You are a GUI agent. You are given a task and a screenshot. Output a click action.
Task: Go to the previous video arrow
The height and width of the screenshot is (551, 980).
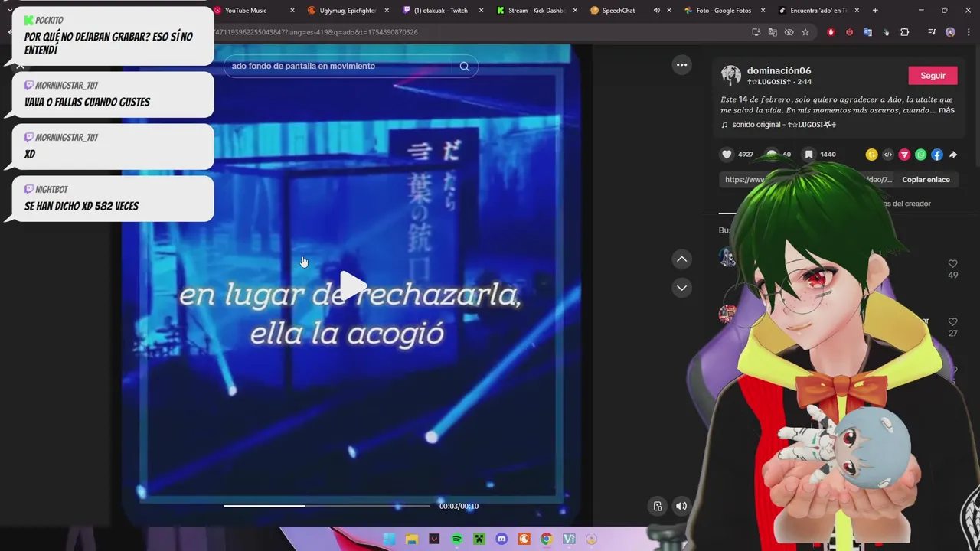coord(681,259)
